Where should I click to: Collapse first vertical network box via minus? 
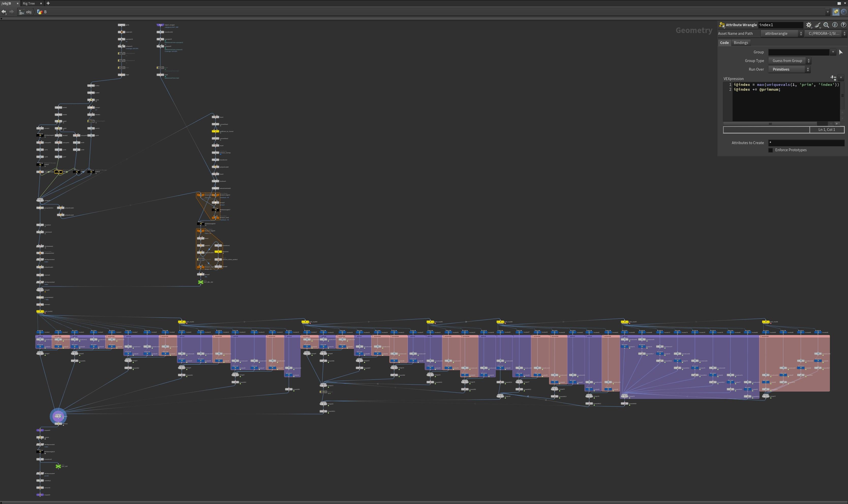[37, 336]
